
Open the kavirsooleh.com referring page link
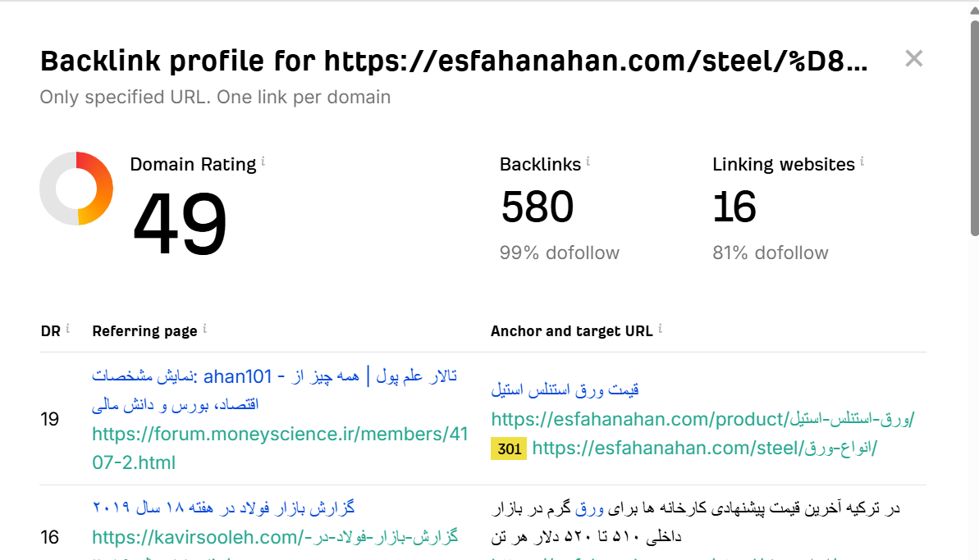pos(279,538)
